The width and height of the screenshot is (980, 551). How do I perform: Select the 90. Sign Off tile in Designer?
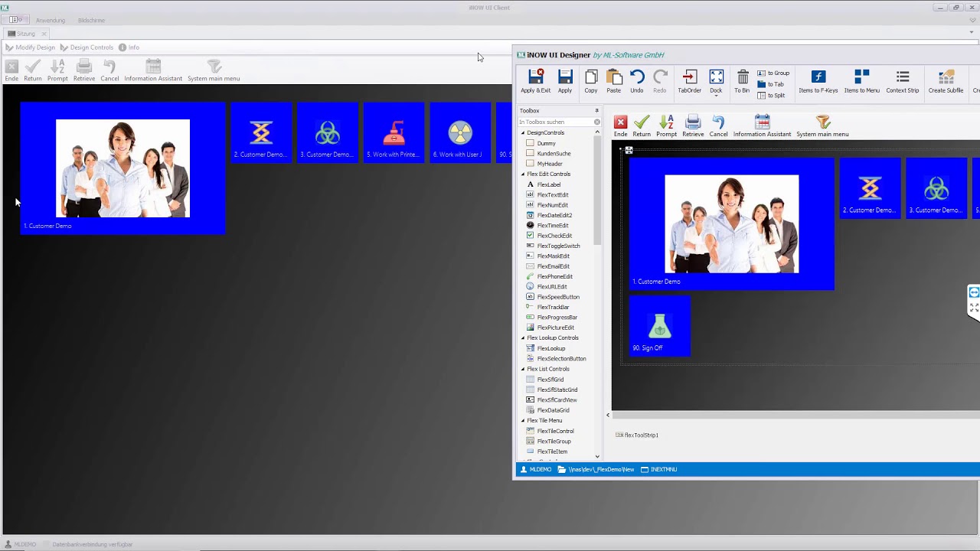(x=659, y=326)
